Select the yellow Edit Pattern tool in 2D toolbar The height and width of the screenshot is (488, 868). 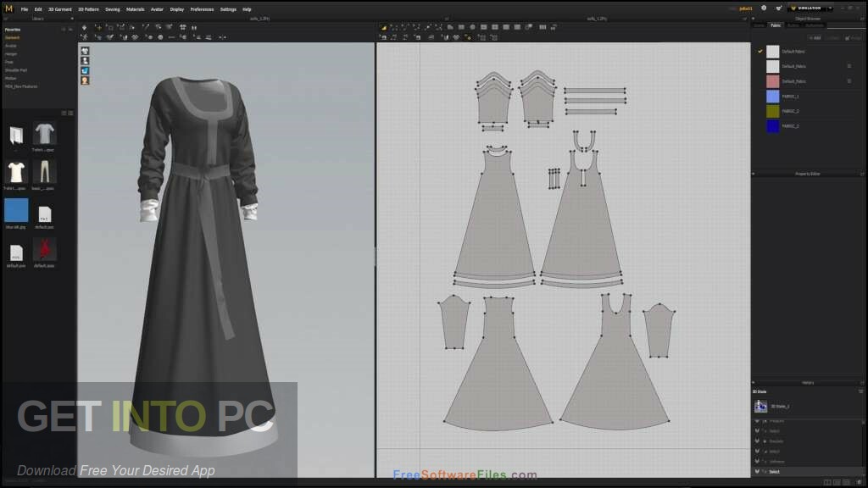[383, 27]
